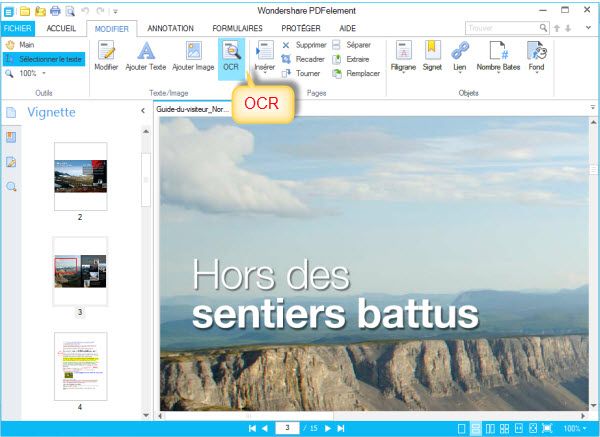Click the Modifier edit tool icon
This screenshot has height=437, width=600.
[x=106, y=56]
